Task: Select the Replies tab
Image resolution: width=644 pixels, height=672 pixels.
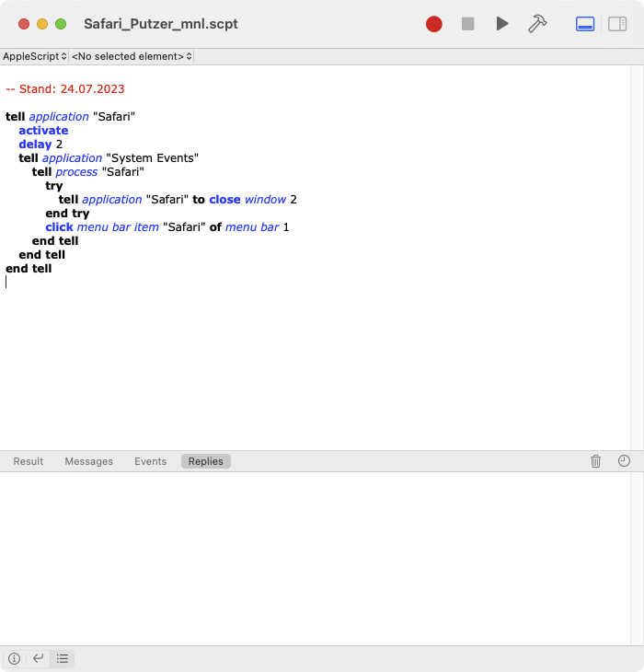Action: (x=206, y=461)
